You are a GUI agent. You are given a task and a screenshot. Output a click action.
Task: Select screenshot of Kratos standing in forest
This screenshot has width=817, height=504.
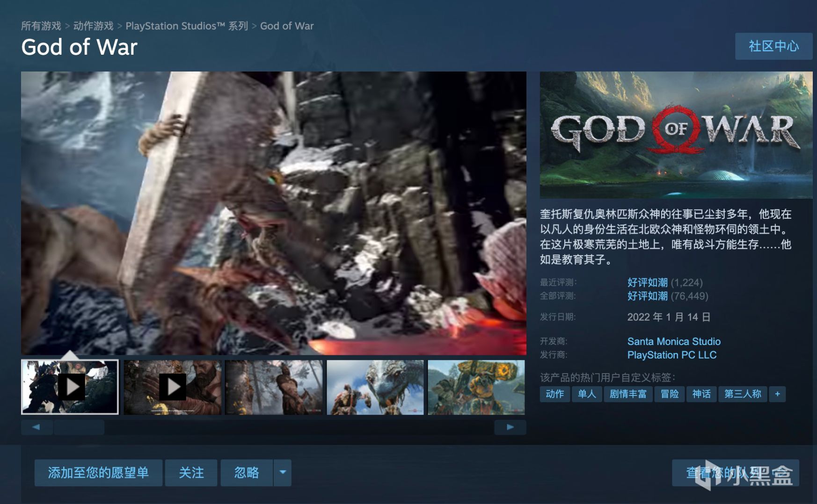point(274,387)
